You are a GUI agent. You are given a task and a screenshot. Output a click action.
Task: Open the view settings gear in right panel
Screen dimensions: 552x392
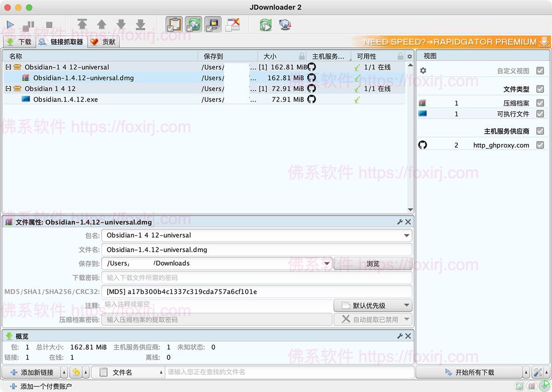tap(423, 71)
